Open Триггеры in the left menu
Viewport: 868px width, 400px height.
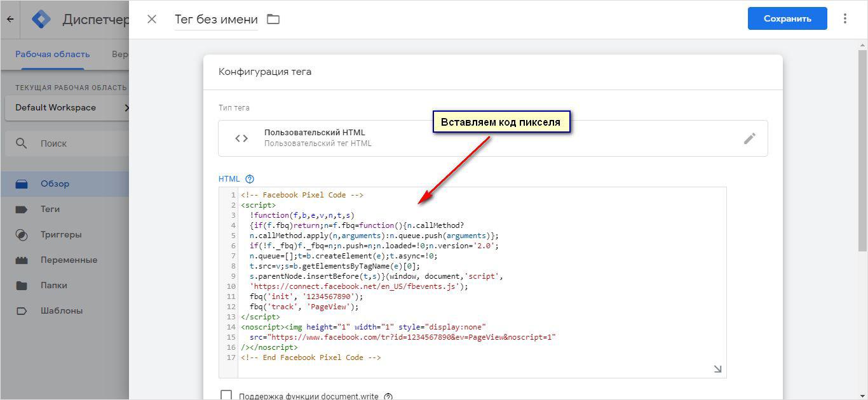[x=61, y=234]
